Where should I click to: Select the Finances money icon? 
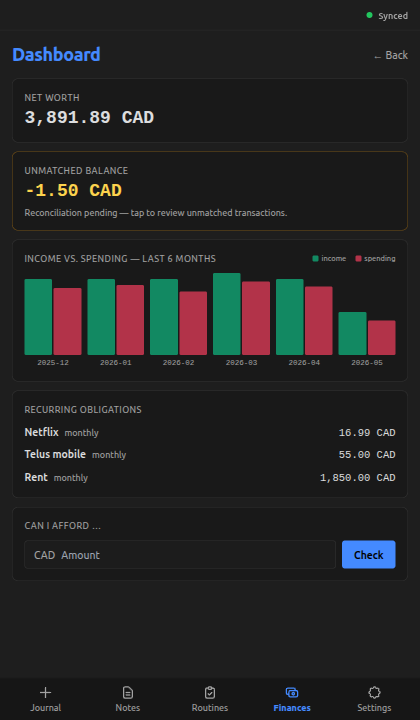point(292,692)
